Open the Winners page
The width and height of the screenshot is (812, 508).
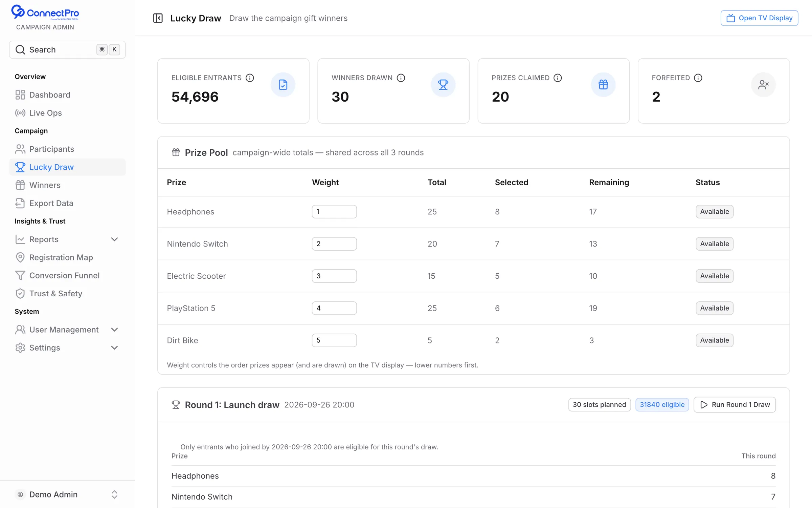pyautogui.click(x=67, y=185)
